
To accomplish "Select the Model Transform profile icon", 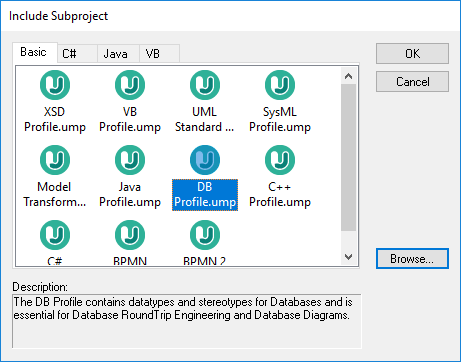I will [55, 160].
